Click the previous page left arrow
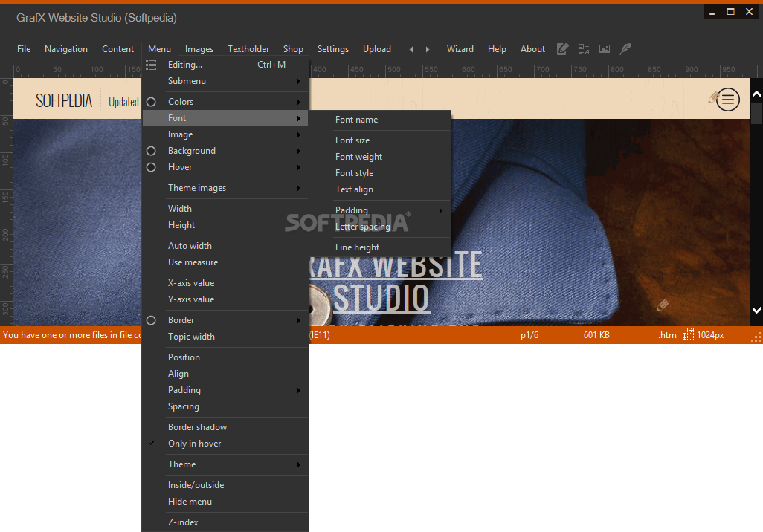763x532 pixels. tap(411, 49)
